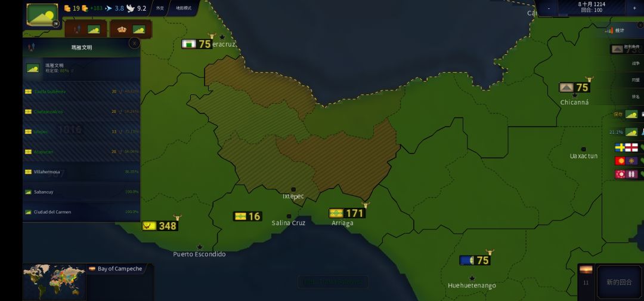Click Huehuetenango capital star
This screenshot has height=301, width=644.
[x=472, y=278]
